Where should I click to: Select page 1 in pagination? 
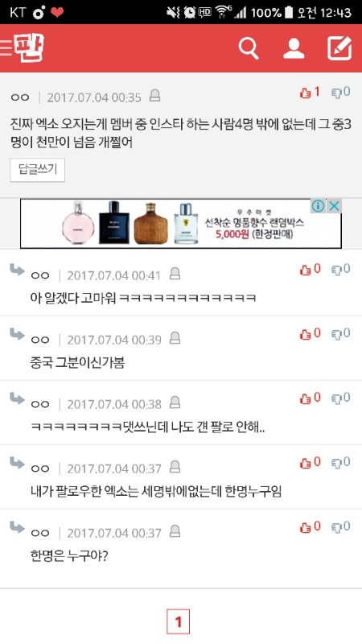point(178,621)
